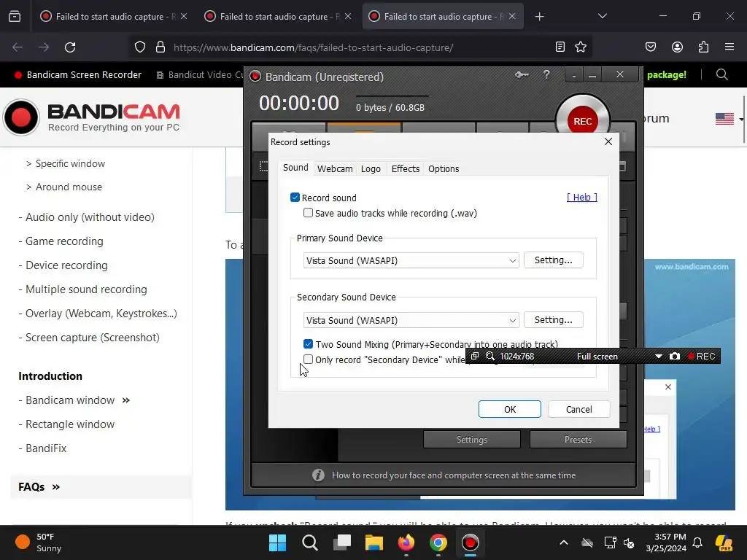Viewport: 747px width, 560px height.
Task: Switch to Logo tab
Action: click(371, 168)
